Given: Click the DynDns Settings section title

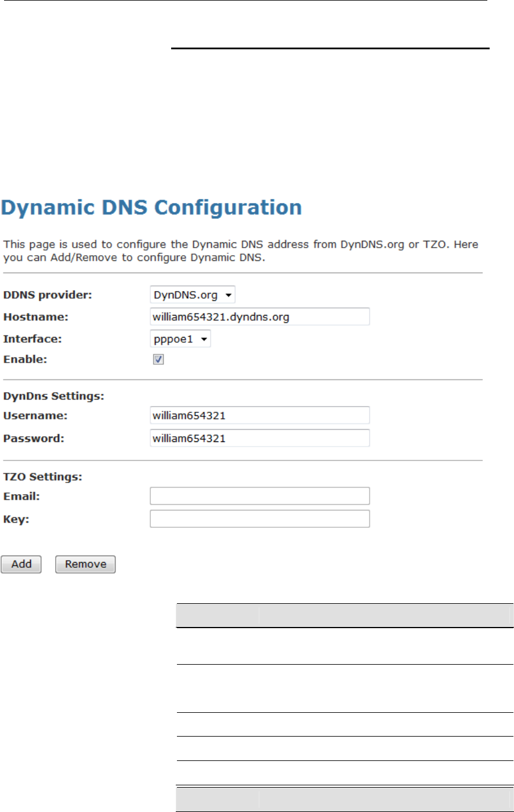Looking at the screenshot, I should click(45, 396).
